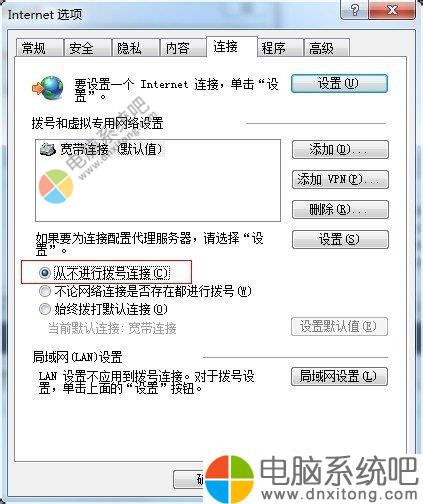Click the 设置(S) proxy settings button

(x=340, y=239)
